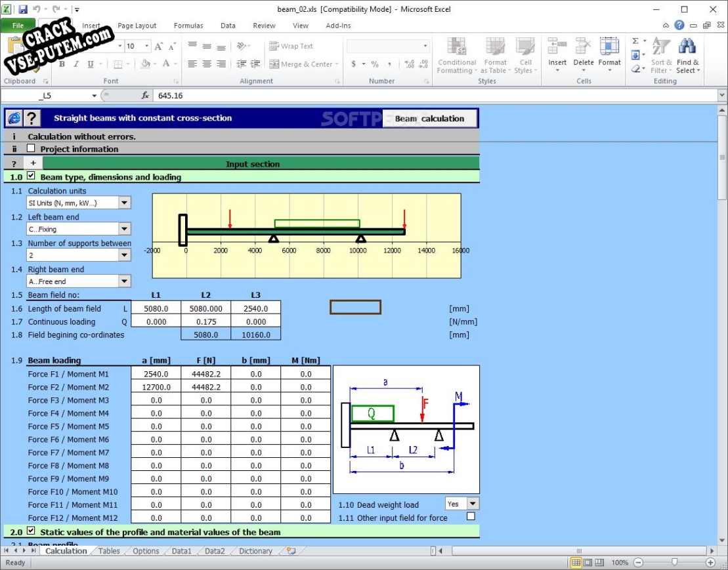
Task: Click Middle Align icon
Action: (x=207, y=46)
